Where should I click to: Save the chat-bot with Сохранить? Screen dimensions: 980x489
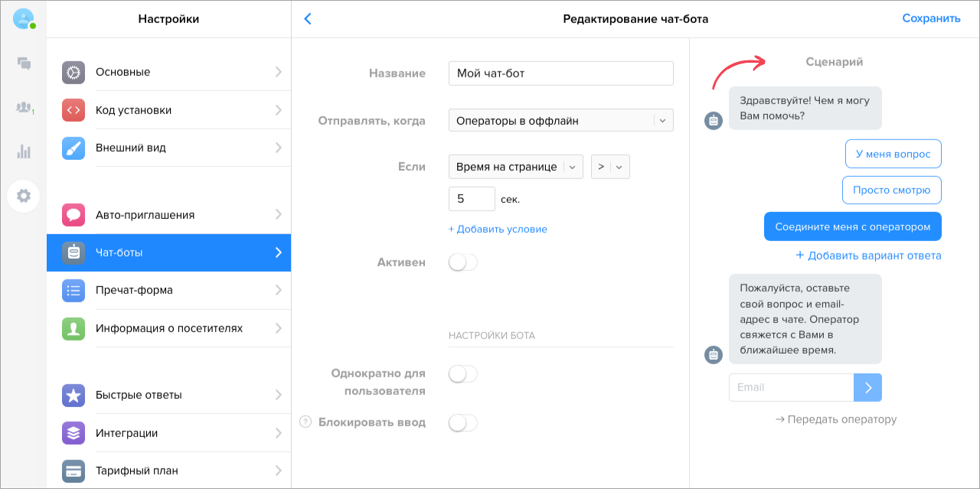coord(931,18)
